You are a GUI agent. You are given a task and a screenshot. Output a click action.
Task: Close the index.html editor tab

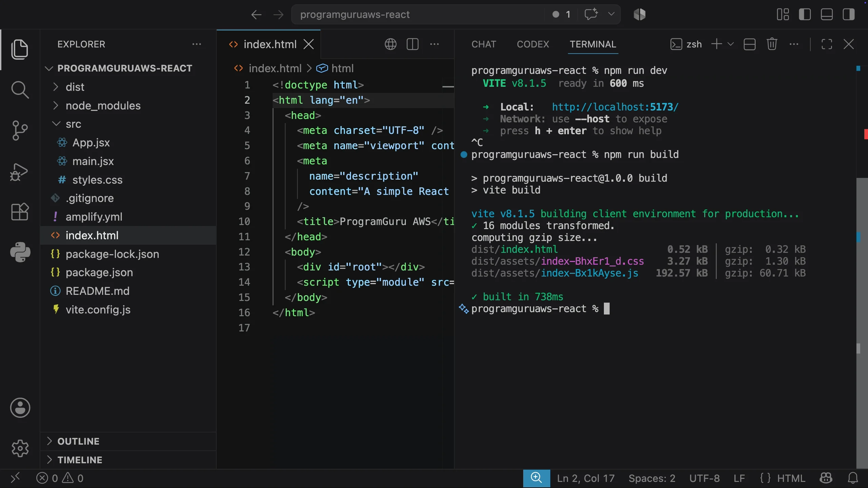tap(309, 44)
